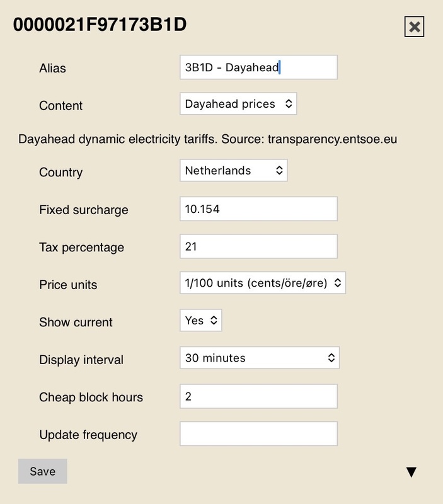Open the Content dropdown showing Dayahead prices
Viewport: 443px width, 504px height.
pos(238,104)
